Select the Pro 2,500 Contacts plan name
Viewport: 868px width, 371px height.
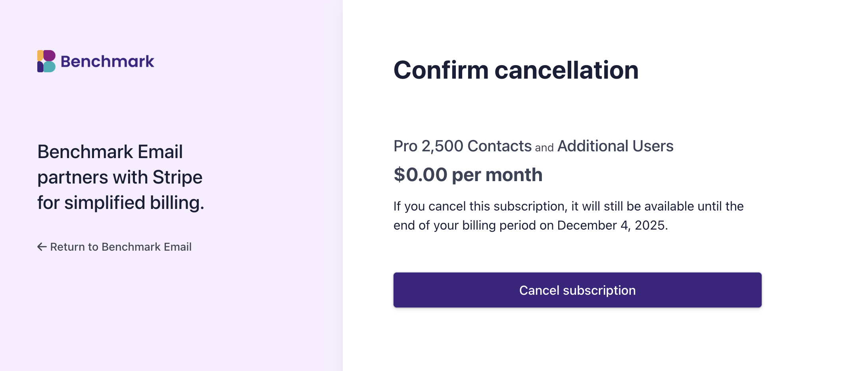pyautogui.click(x=462, y=146)
